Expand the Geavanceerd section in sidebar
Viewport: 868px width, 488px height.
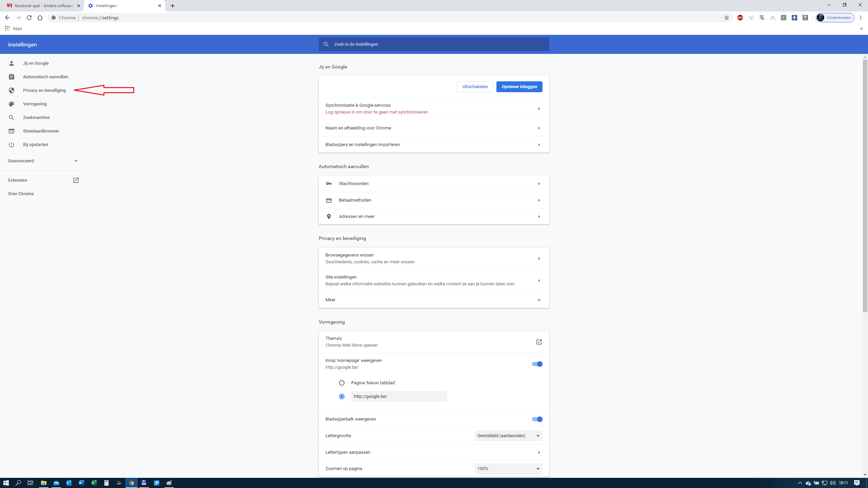[x=43, y=161]
